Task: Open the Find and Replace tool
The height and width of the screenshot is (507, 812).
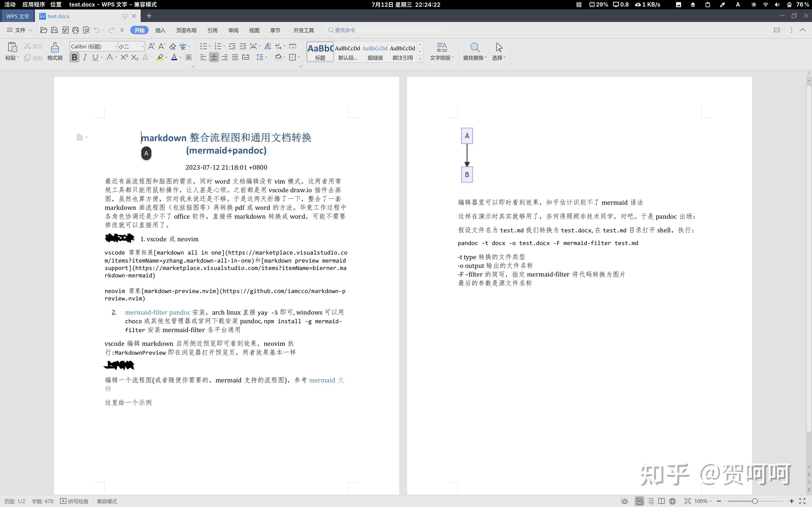Action: pos(474,52)
